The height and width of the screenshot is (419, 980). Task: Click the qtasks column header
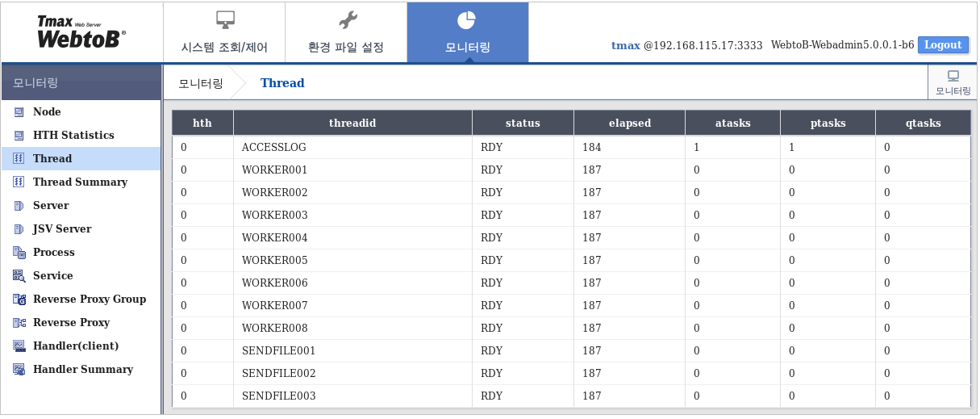tap(923, 124)
